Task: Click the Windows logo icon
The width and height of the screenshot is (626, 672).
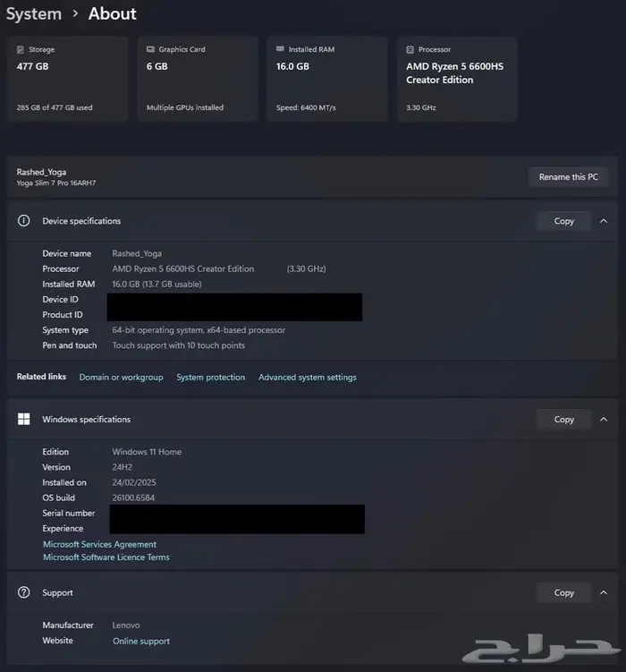Action: [x=24, y=419]
